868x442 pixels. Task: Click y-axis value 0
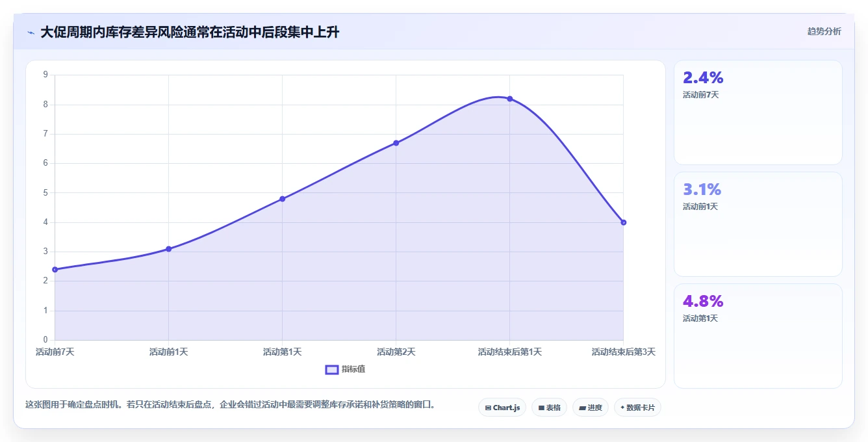click(45, 339)
